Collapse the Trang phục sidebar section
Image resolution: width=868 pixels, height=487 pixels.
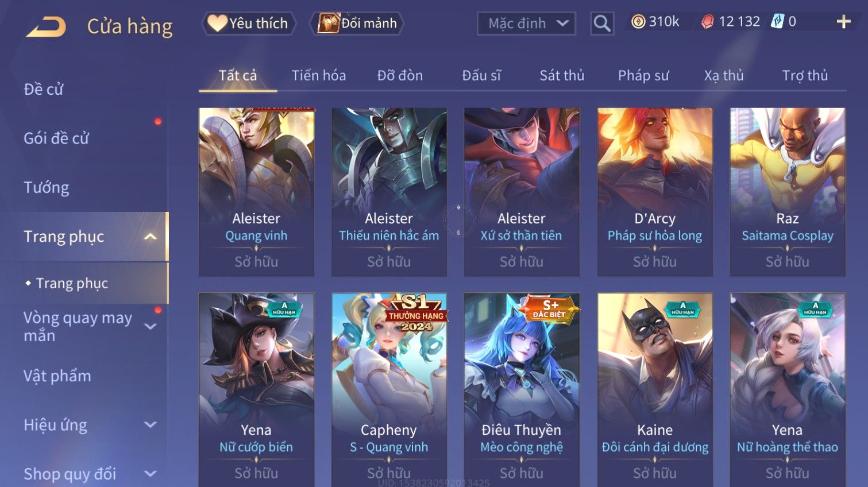(x=150, y=236)
